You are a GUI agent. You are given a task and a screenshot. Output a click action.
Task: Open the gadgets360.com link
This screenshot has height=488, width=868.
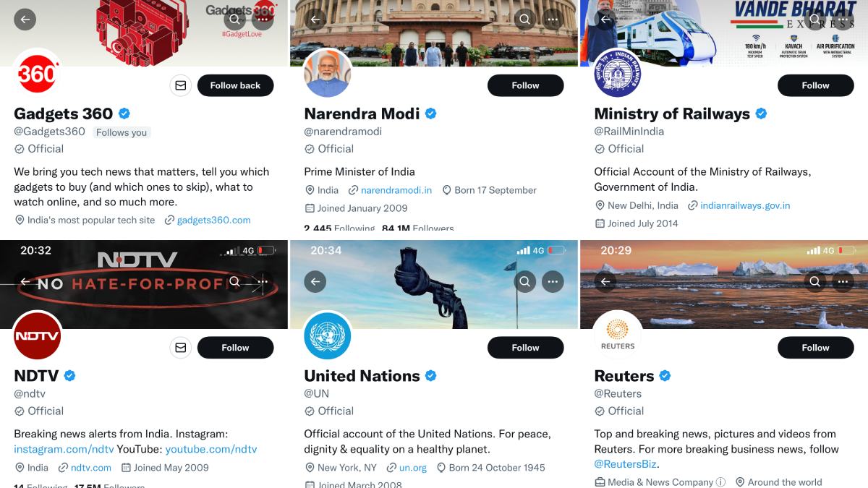214,221
